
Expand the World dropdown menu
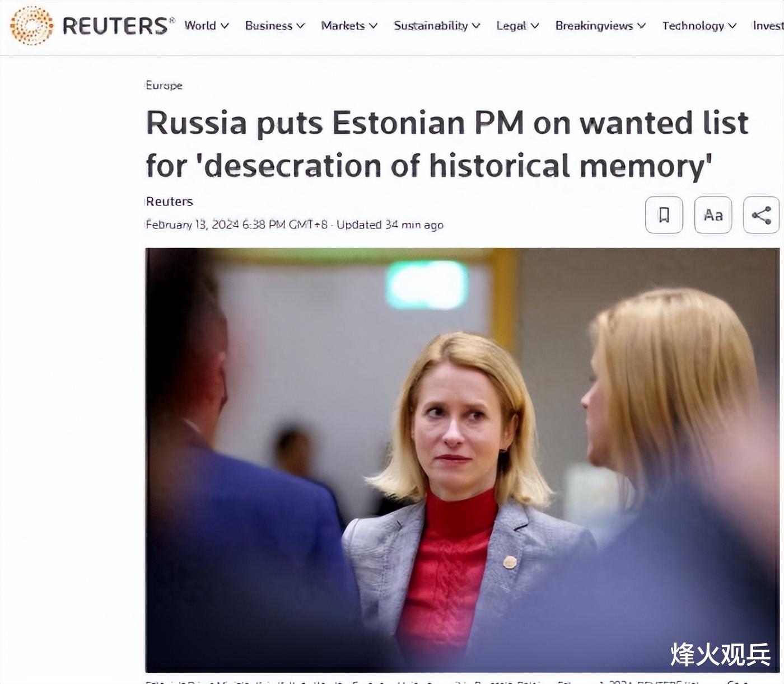tap(207, 26)
